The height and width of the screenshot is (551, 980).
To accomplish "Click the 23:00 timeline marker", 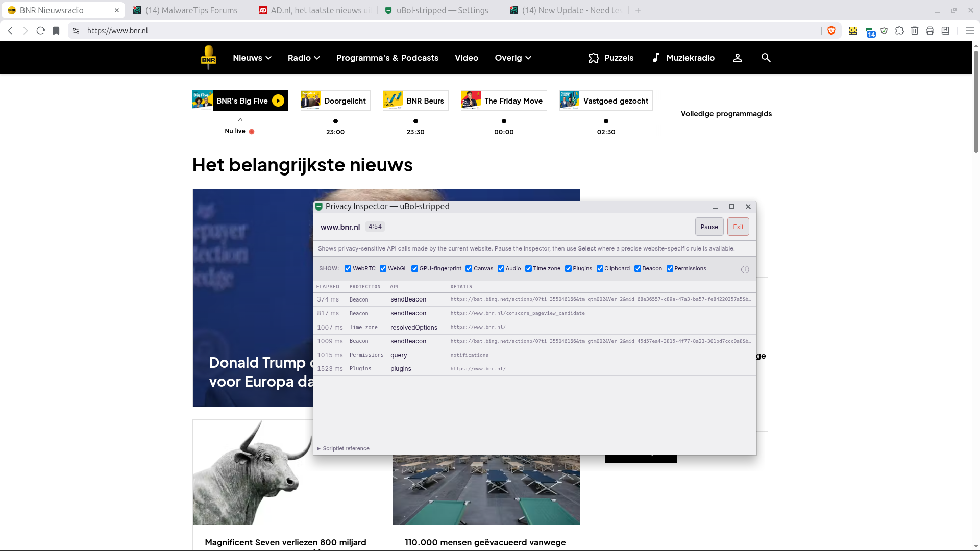I will pyautogui.click(x=335, y=121).
